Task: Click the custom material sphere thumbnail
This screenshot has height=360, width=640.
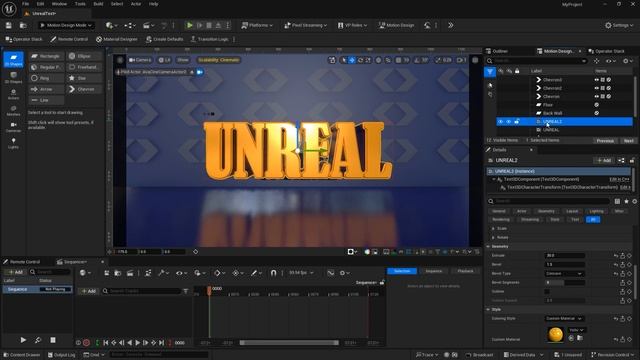Action: coord(555,334)
